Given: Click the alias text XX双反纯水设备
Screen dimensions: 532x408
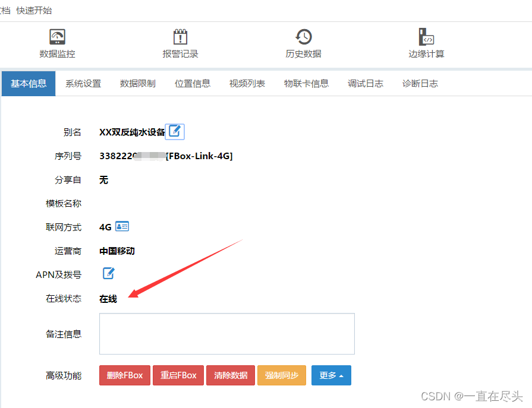Looking at the screenshot, I should coord(132,132).
